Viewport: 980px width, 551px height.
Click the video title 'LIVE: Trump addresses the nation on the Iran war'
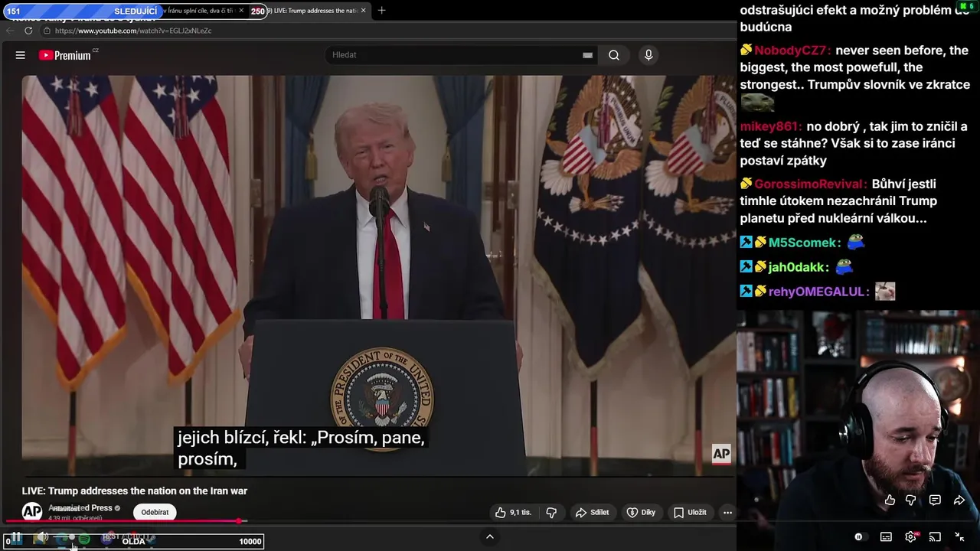(x=135, y=491)
